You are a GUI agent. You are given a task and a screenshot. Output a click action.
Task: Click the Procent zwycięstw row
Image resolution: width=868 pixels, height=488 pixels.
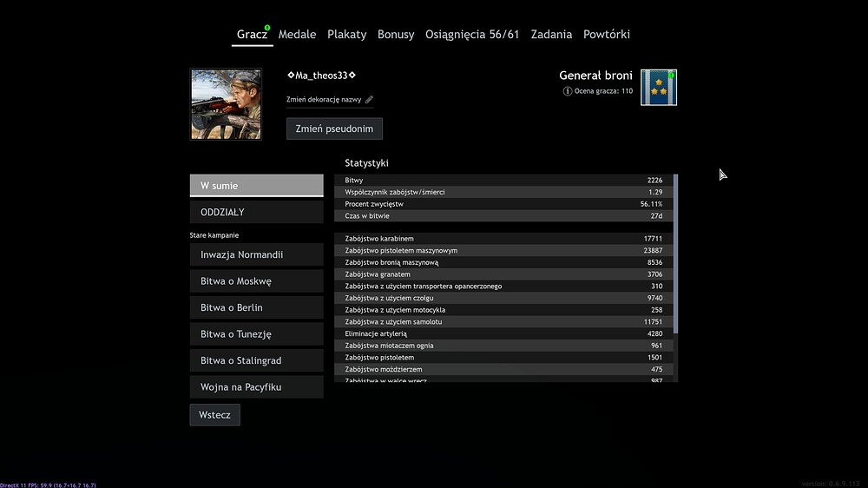point(503,204)
